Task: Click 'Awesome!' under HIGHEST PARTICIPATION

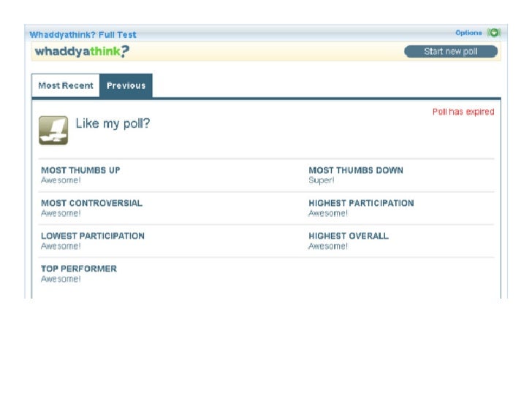Action: click(x=328, y=213)
